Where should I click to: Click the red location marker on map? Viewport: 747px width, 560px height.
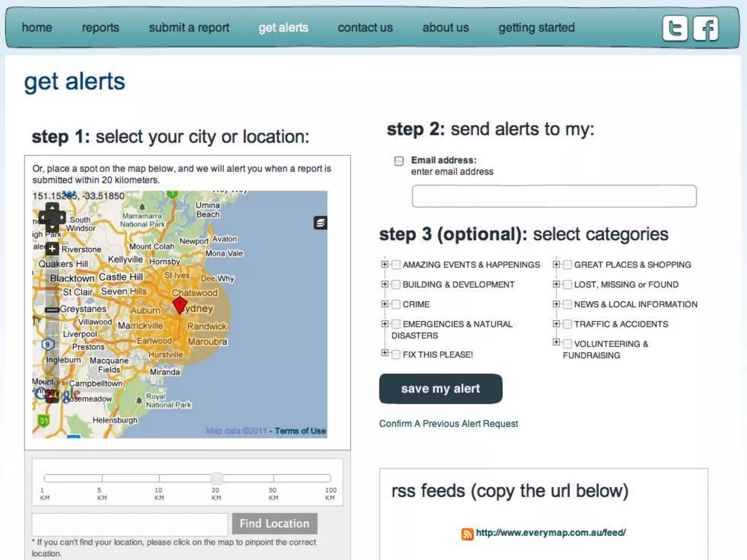[179, 305]
